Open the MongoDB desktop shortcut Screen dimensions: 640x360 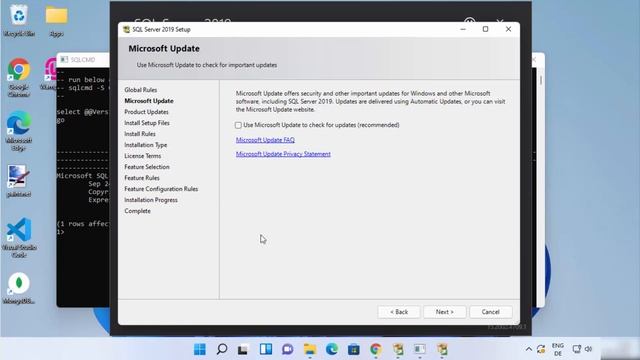19,288
